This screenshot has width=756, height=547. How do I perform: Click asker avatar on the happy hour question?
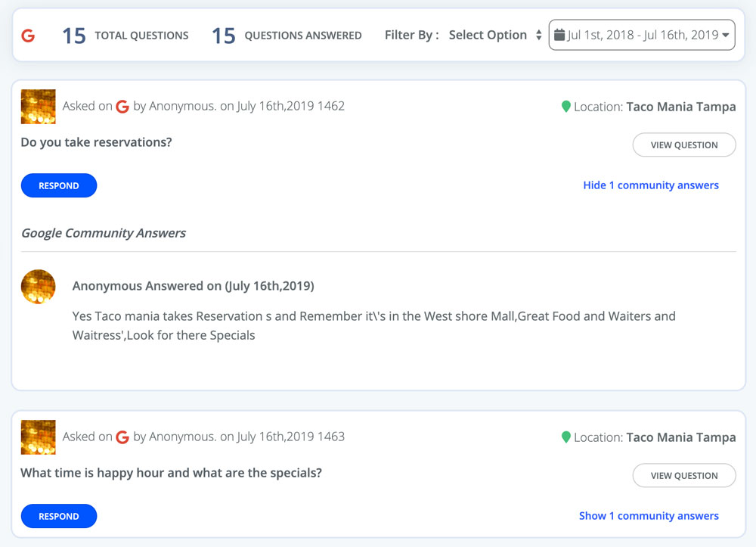coord(38,437)
